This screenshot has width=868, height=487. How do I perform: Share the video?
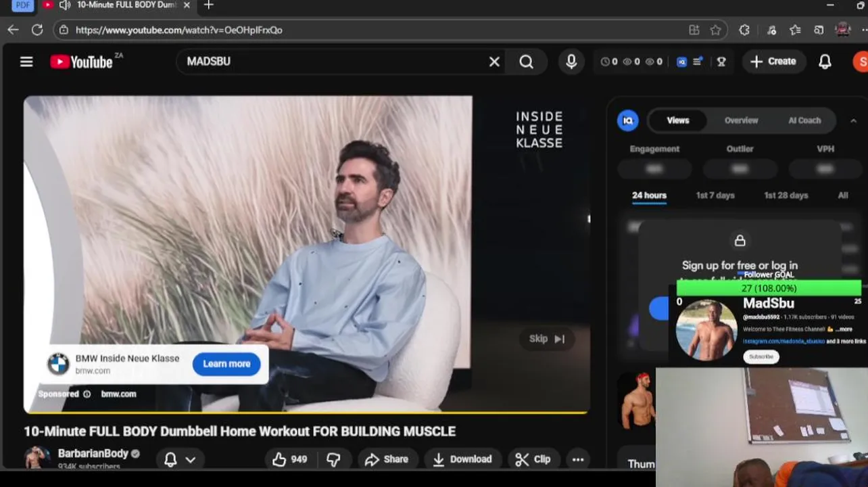point(386,459)
